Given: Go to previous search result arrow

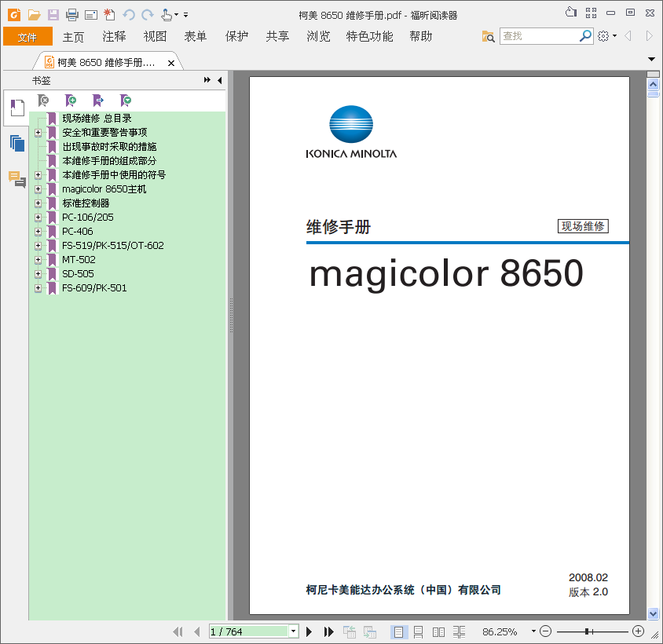Looking at the screenshot, I should pyautogui.click(x=628, y=36).
